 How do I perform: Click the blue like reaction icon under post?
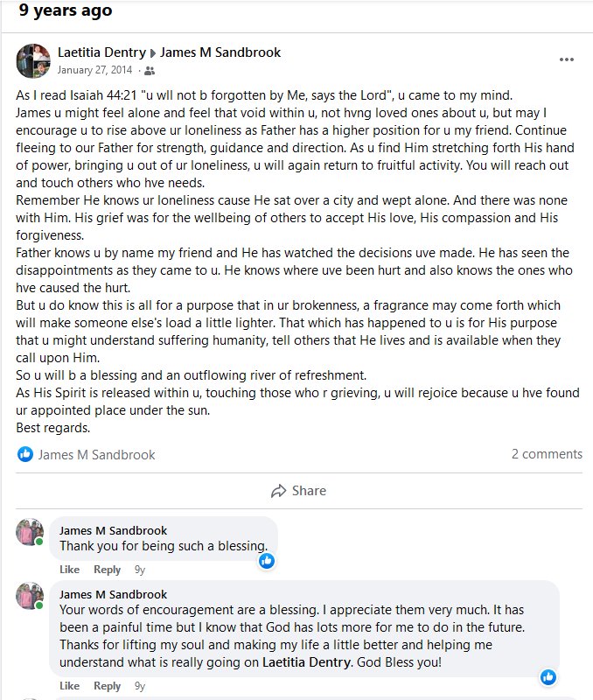(x=25, y=454)
